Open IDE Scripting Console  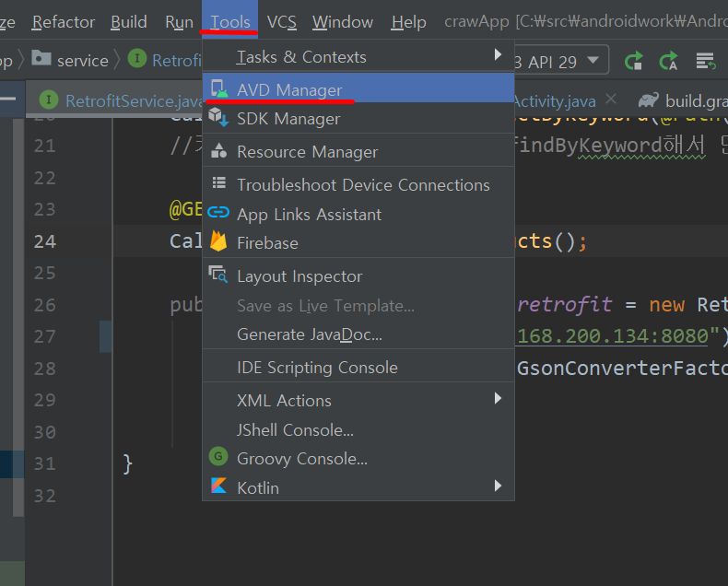tap(358, 368)
